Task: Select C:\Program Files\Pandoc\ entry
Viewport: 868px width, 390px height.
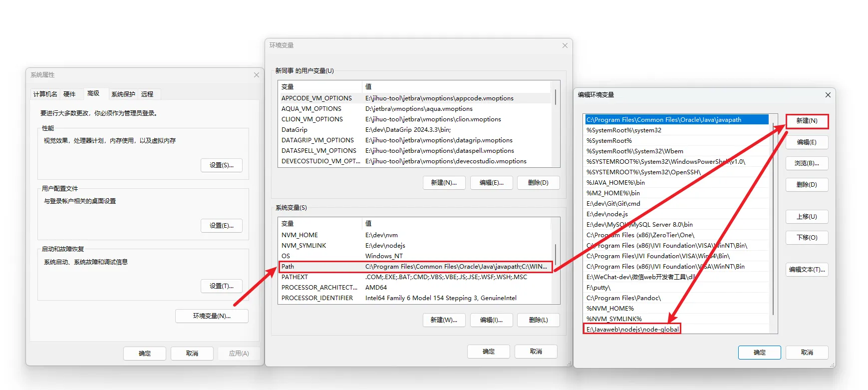Action: (x=677, y=298)
